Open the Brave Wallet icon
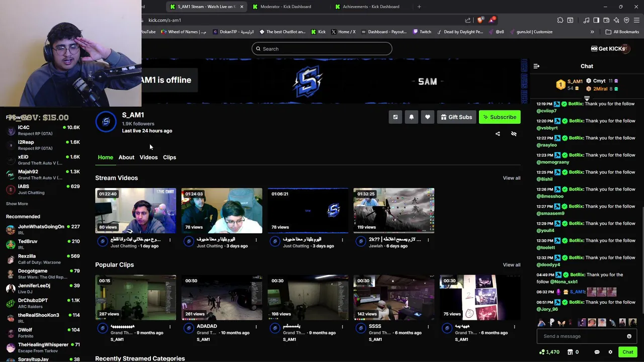 [x=606, y=20]
